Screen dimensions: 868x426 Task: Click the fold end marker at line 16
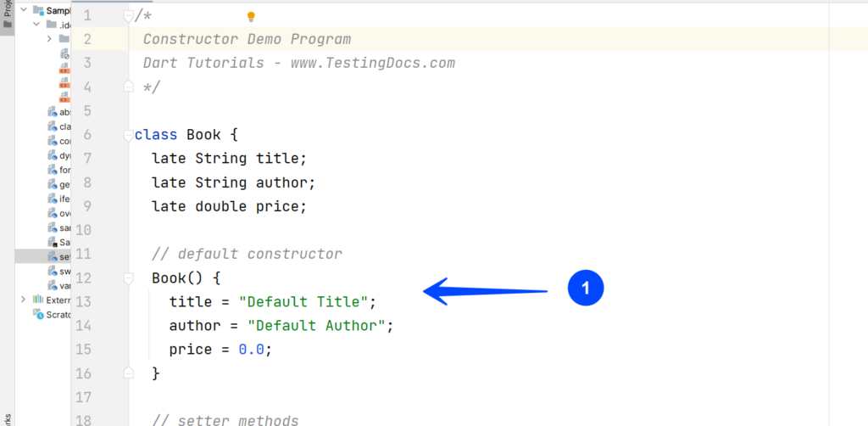(128, 373)
